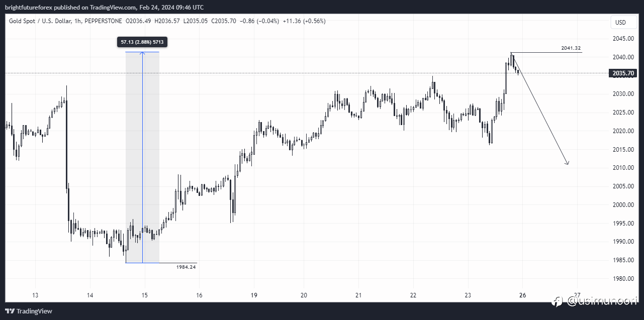Viewport: 644px width, 320px height.
Task: Click the blue arrow tip atop the measurement
Action: 142,52
